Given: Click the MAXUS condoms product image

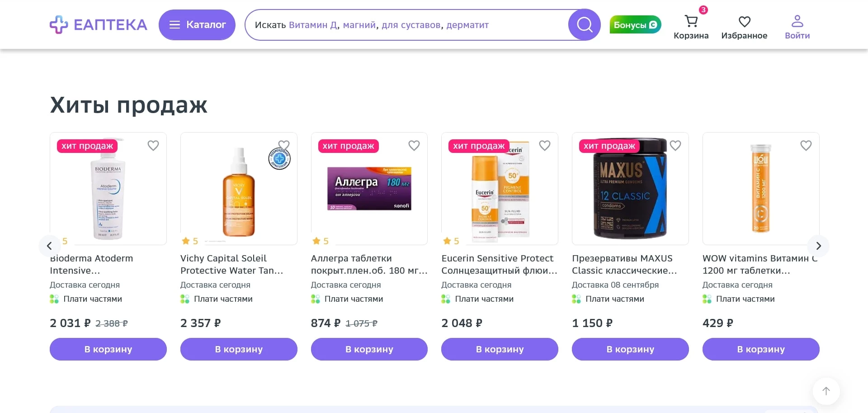Looking at the screenshot, I should 630,189.
